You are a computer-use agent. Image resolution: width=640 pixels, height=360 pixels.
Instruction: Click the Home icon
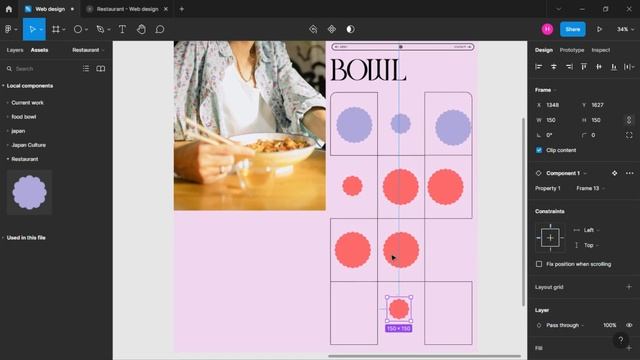[x=9, y=9]
